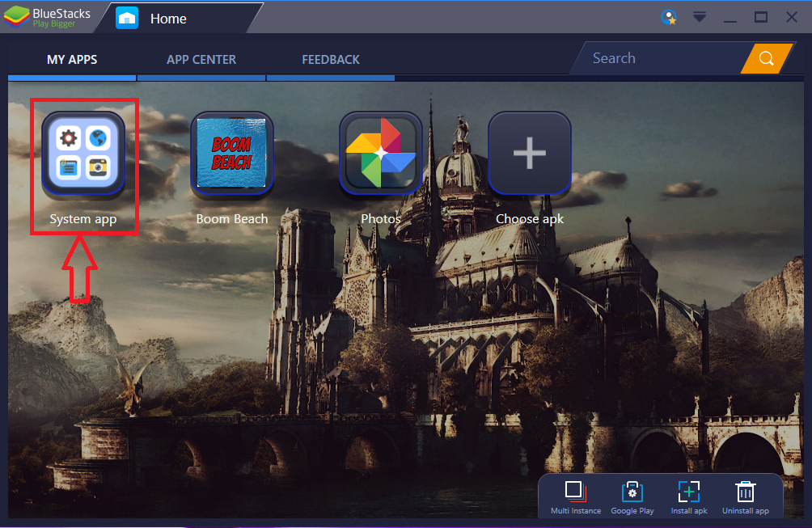Switch to MY APPS tab
This screenshot has height=528, width=812.
point(72,60)
